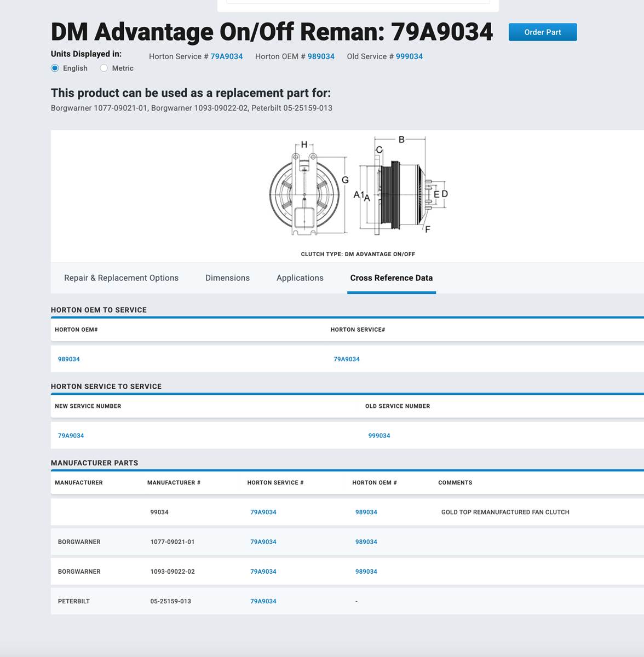
Task: Switch to the Dimensions tab
Action: pos(227,278)
